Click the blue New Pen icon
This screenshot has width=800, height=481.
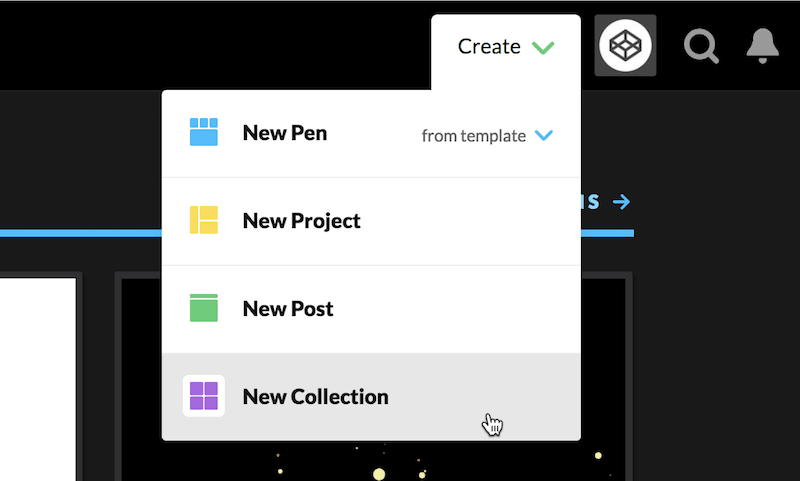[204, 132]
